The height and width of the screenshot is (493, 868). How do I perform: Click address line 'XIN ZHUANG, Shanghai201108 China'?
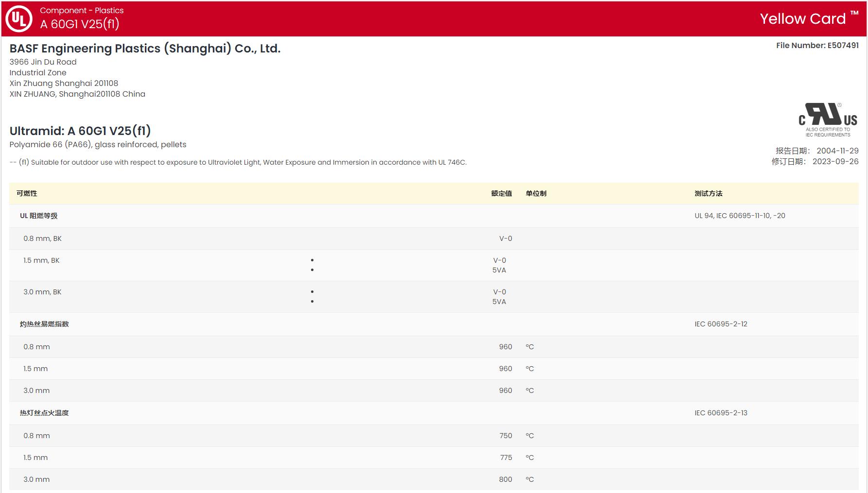[x=77, y=94]
